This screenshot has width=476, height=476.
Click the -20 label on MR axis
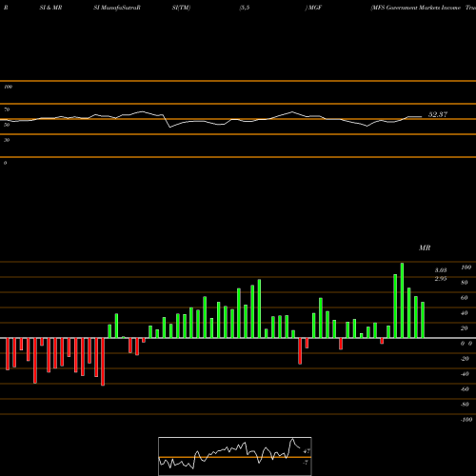coord(465,359)
